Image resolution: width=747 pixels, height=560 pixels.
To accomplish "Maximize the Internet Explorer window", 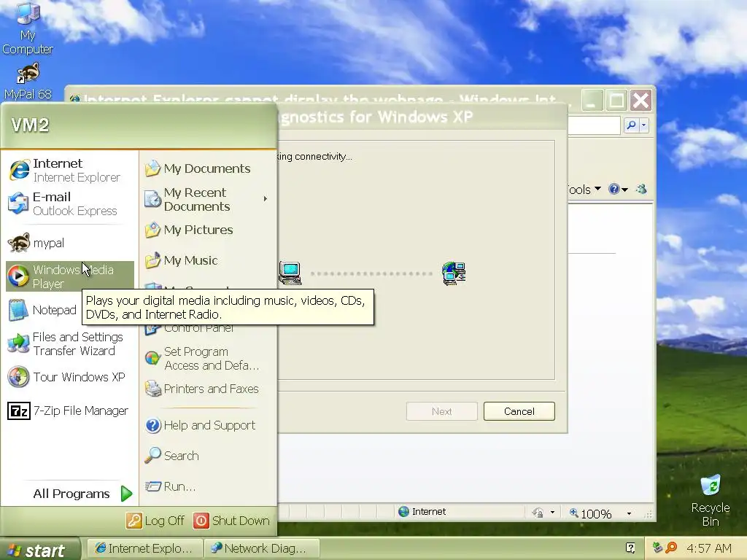I will [616, 101].
